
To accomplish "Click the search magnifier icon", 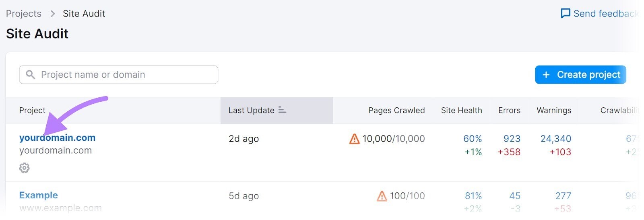I will (x=30, y=75).
